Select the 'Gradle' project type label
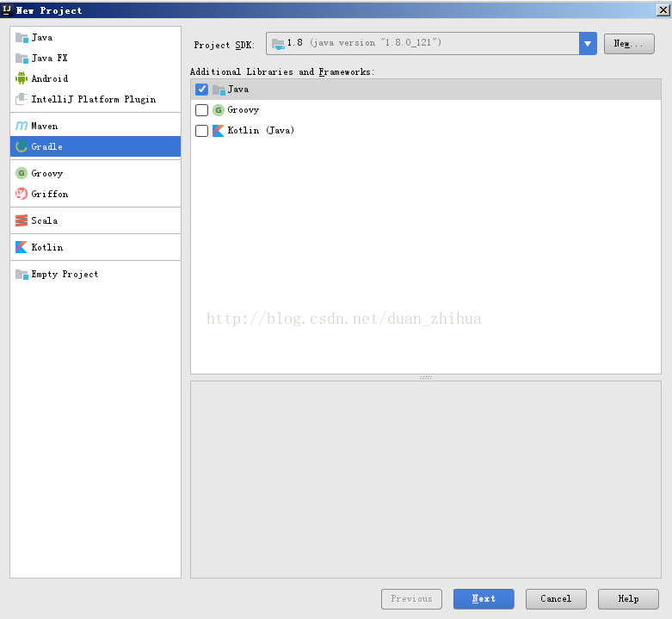This screenshot has width=672, height=619. tap(46, 146)
